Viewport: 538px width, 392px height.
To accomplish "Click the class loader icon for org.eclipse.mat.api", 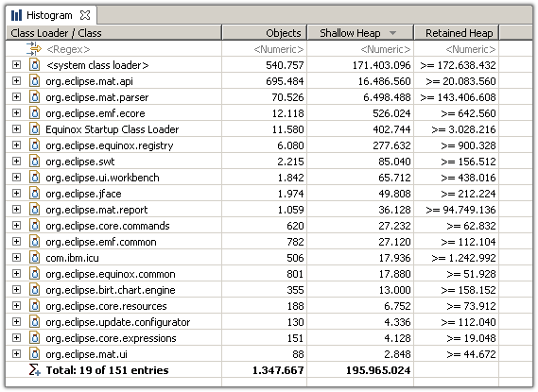I will (34, 81).
